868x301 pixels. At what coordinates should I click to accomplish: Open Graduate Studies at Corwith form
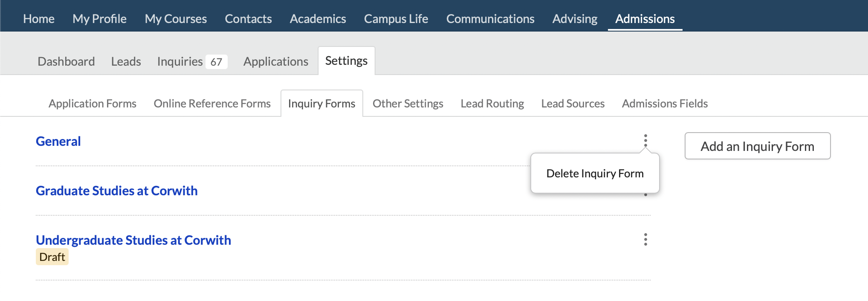(116, 191)
